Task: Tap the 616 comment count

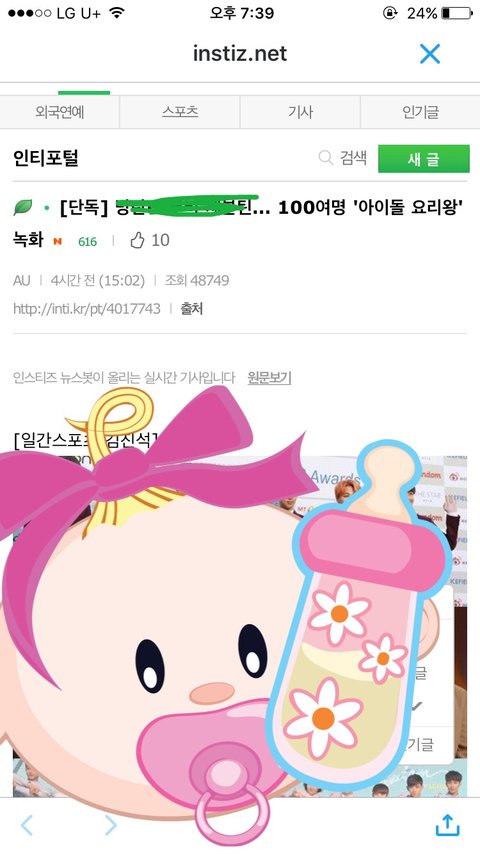Action: click(87, 241)
